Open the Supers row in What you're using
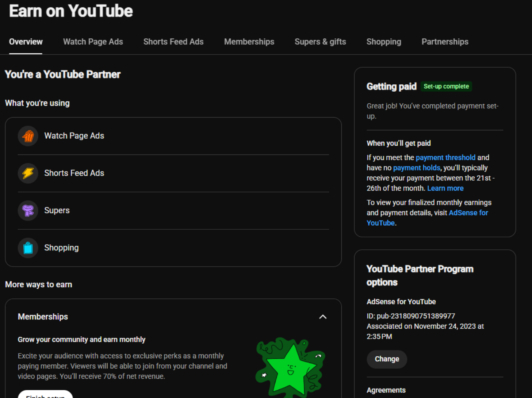This screenshot has width=532, height=398. pyautogui.click(x=173, y=211)
